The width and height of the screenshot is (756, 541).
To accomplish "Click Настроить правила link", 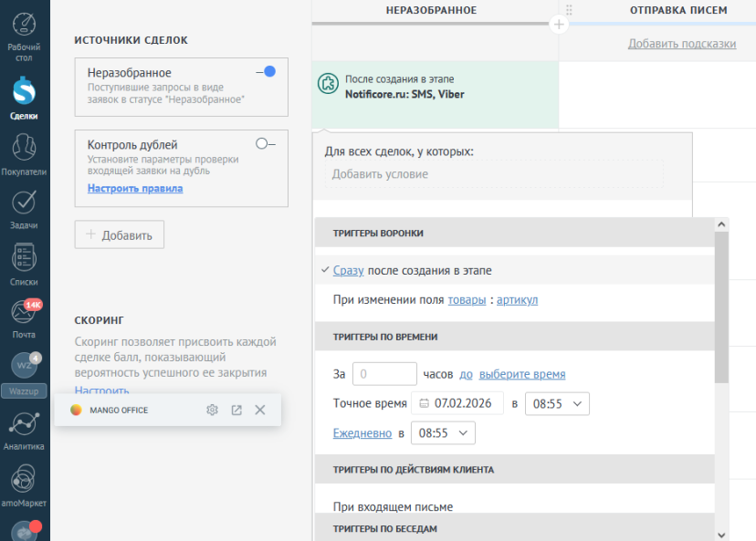I will (135, 188).
